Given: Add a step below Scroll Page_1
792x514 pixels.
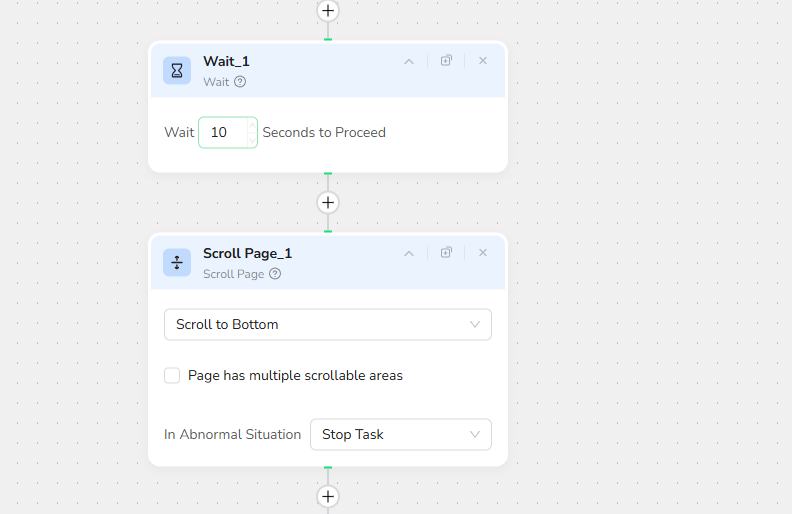Looking at the screenshot, I should pyautogui.click(x=328, y=496).
